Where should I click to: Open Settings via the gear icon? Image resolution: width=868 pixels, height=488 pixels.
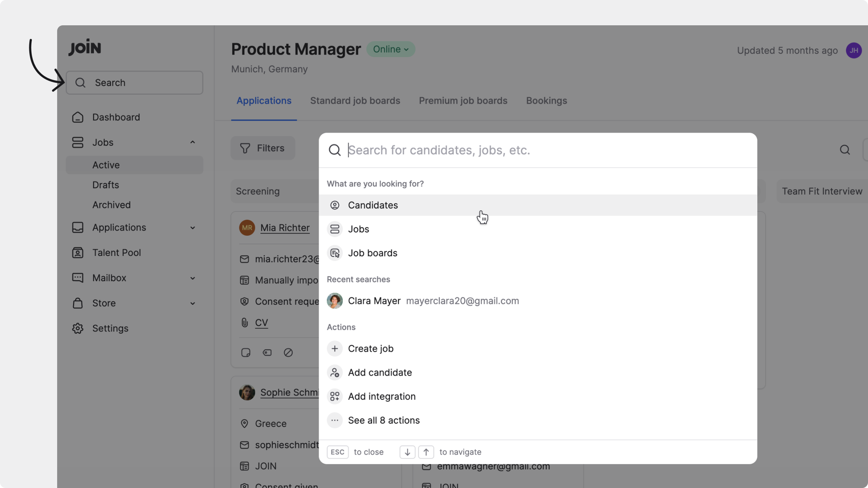(x=78, y=328)
